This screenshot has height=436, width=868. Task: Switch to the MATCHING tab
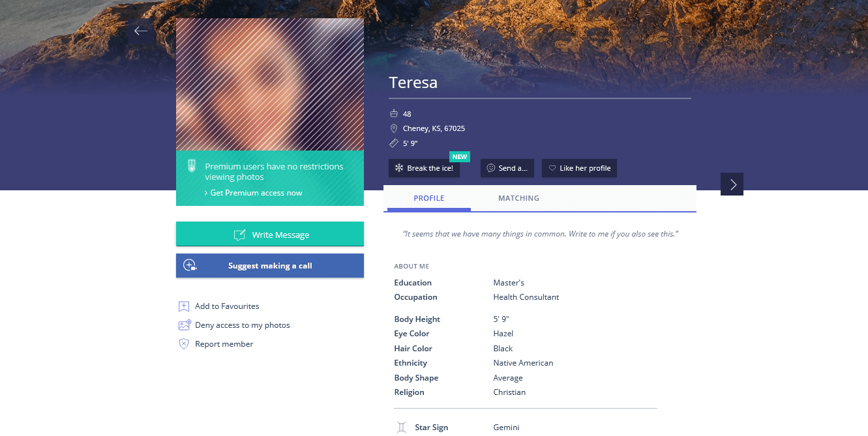(518, 198)
